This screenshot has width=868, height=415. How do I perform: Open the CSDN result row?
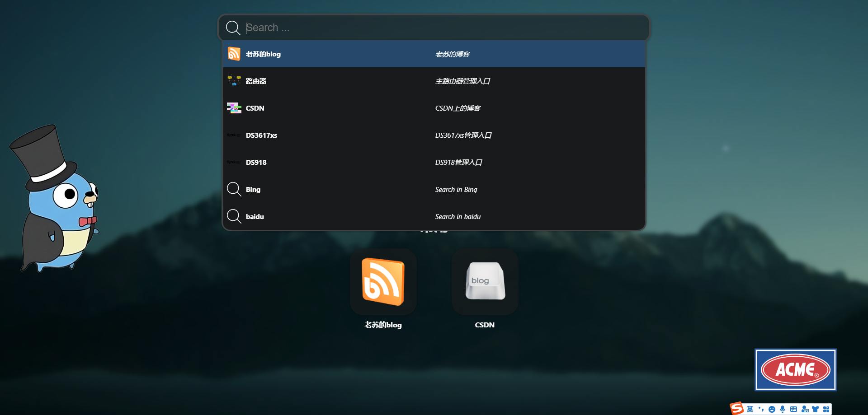[434, 108]
